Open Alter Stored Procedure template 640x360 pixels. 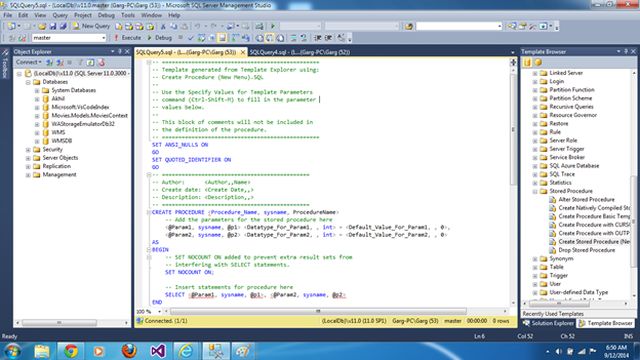tap(586, 200)
